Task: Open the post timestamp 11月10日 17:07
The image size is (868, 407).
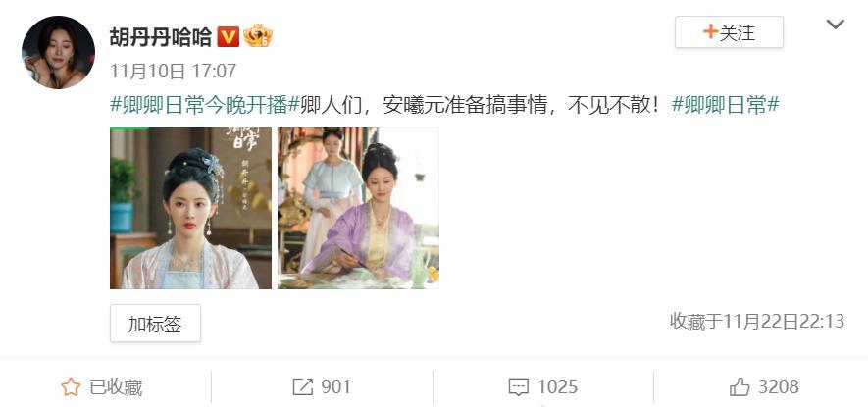Action: [x=174, y=71]
